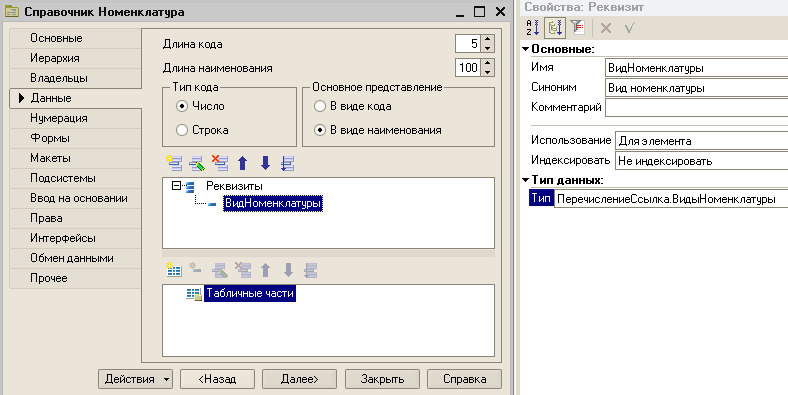Open the Использование dropdown field
788x395 pixels.
[702, 141]
